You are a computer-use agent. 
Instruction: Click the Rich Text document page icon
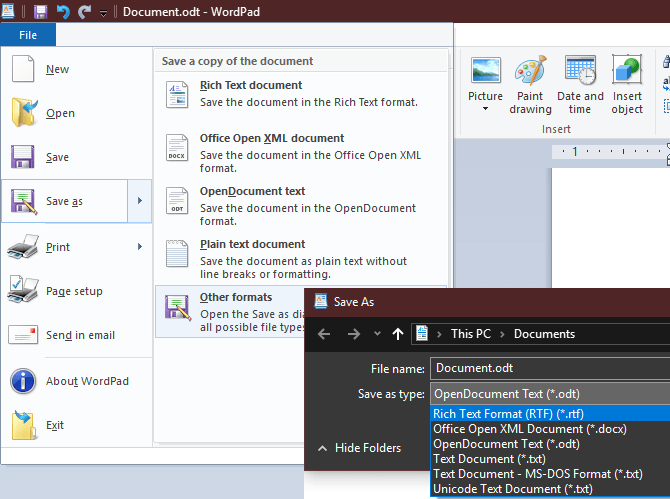pyautogui.click(x=177, y=94)
